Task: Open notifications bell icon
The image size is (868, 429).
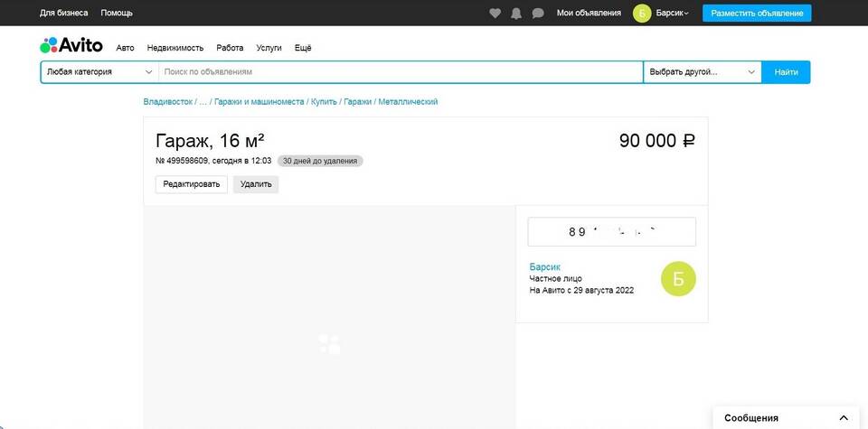Action: [x=516, y=14]
